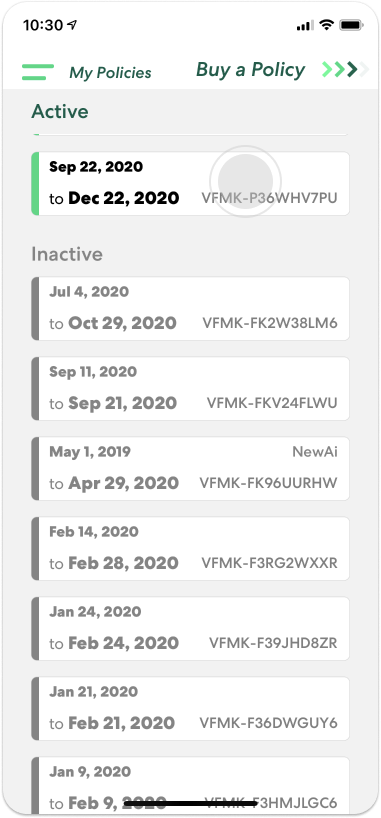The width and height of the screenshot is (381, 818).
Task: Open policy starting Jan 9, 2020
Action: click(190, 786)
